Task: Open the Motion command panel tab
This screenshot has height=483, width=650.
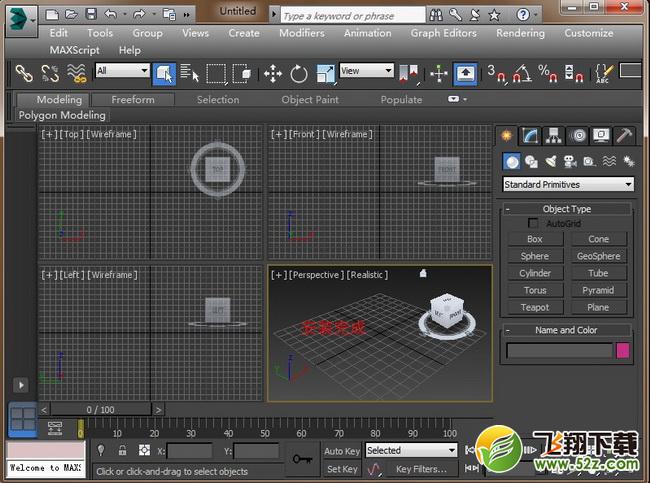Action: pyautogui.click(x=578, y=135)
